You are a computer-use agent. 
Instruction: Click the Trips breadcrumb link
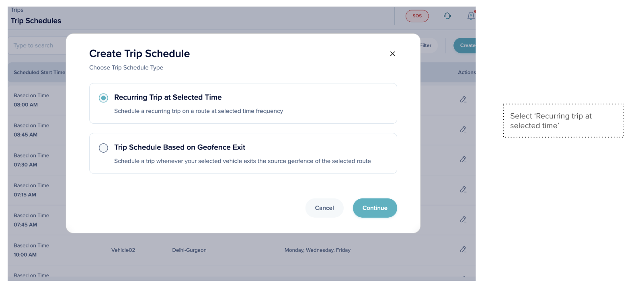point(17,10)
